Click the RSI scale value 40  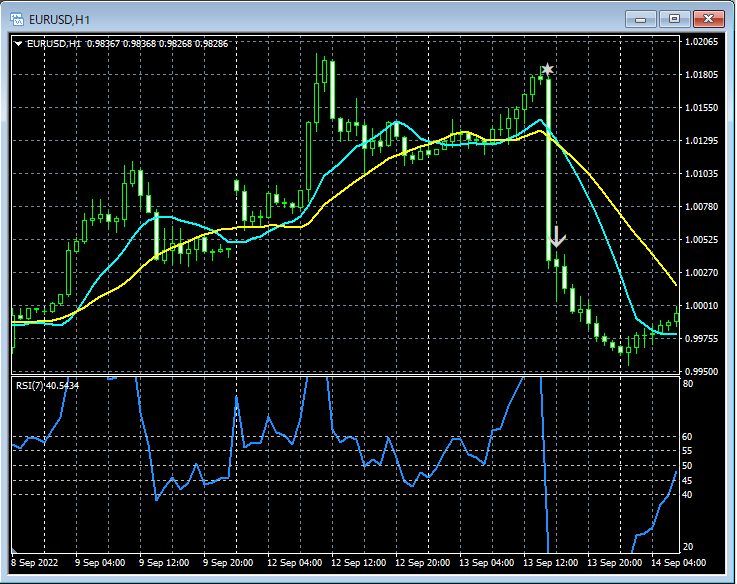point(688,495)
